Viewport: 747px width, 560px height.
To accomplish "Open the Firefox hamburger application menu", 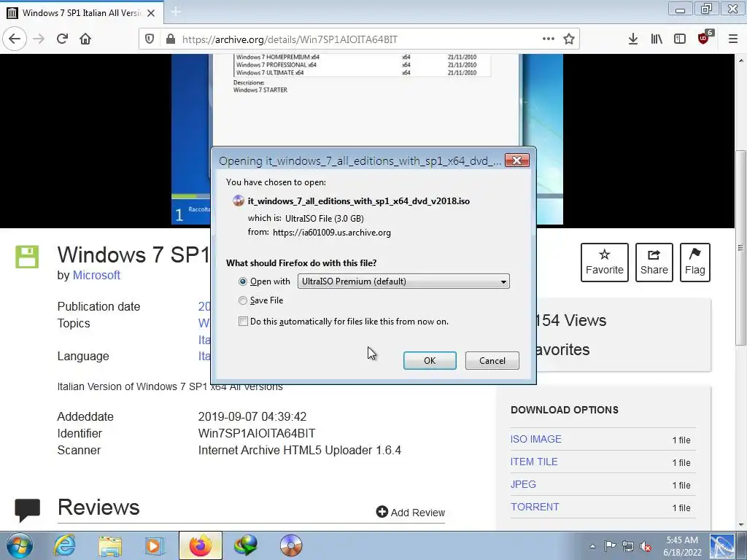I will (x=733, y=39).
